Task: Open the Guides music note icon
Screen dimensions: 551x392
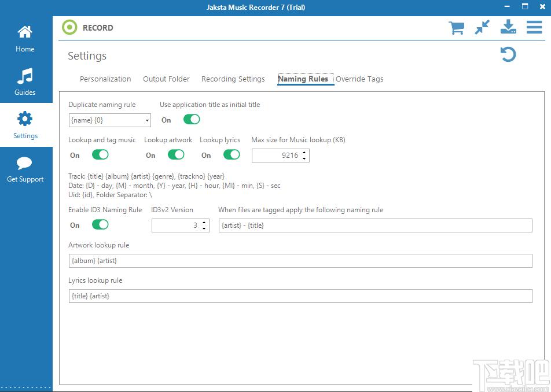Action: coord(25,76)
